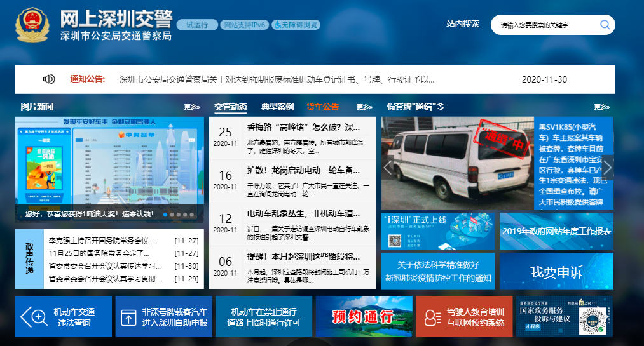Open 李克强主持召开国务院常务会议 item

tap(102, 241)
